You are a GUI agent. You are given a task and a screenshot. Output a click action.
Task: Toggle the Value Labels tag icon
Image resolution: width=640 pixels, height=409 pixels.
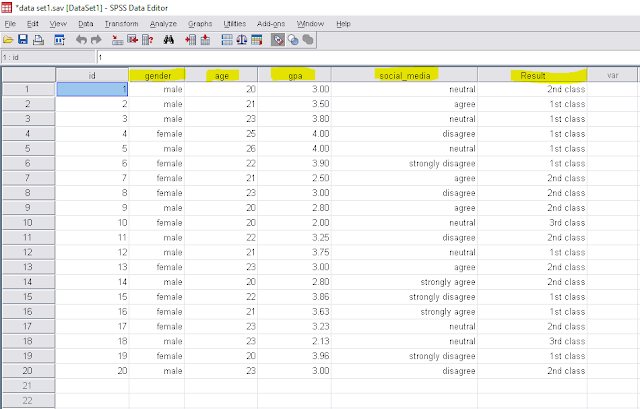pos(278,40)
